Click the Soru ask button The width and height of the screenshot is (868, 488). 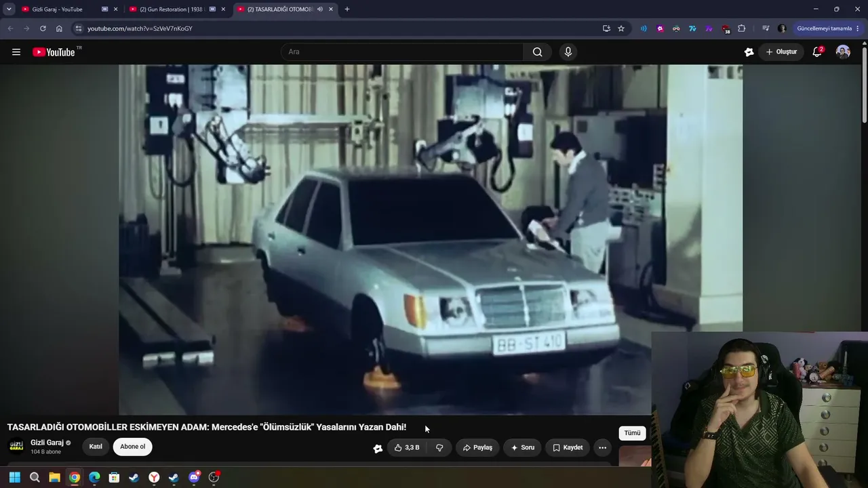point(522,447)
